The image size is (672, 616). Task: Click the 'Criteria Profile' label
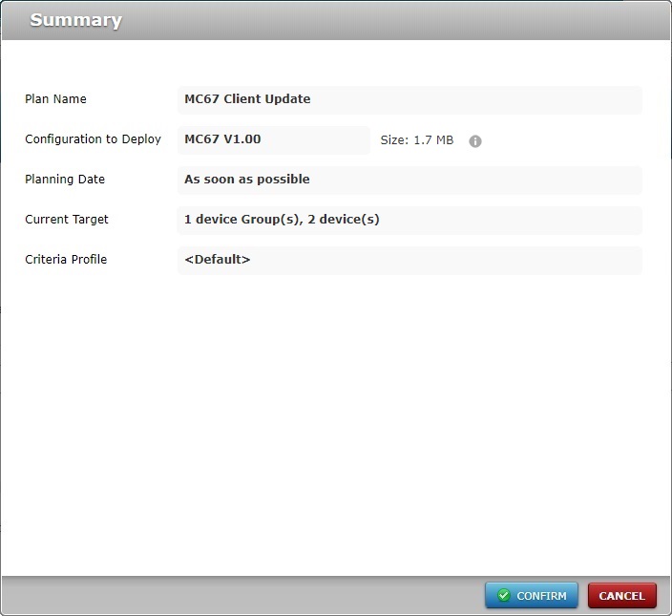click(66, 260)
